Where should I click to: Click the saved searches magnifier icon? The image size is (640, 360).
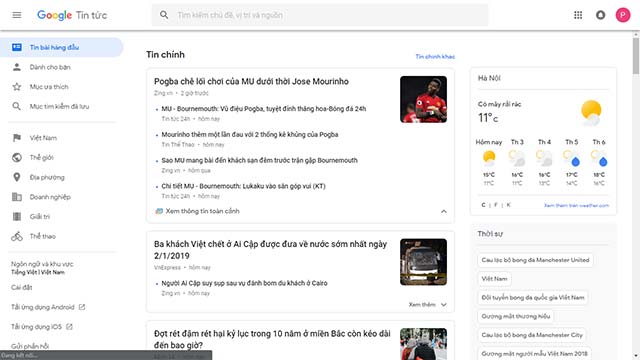tap(17, 106)
